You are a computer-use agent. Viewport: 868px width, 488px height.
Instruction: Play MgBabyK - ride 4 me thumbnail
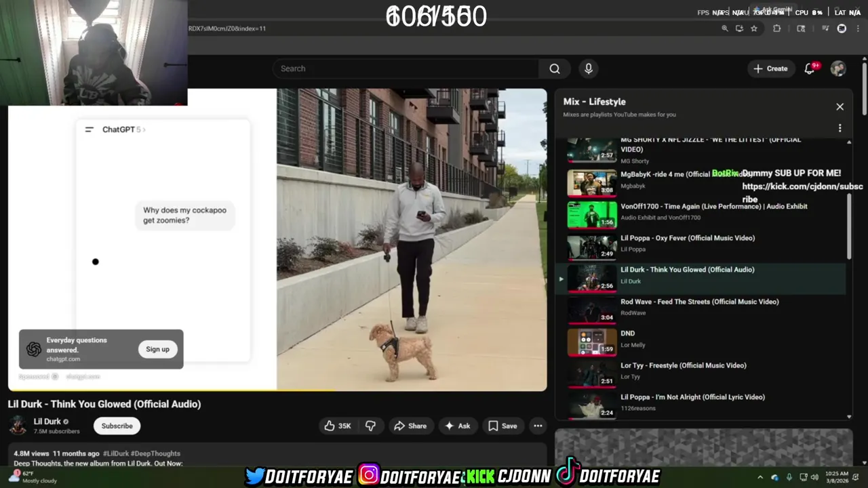point(592,182)
